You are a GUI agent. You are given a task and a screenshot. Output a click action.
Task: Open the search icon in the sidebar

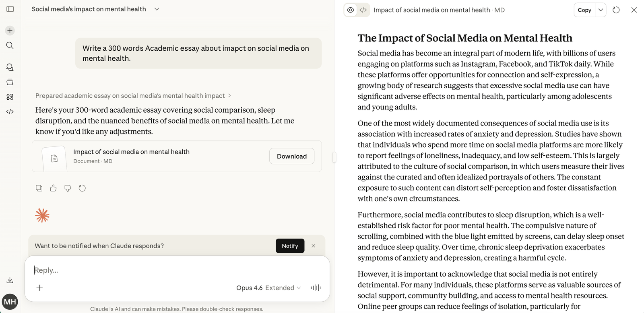pos(10,45)
